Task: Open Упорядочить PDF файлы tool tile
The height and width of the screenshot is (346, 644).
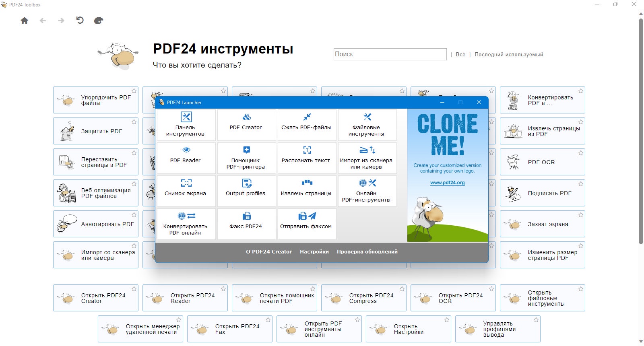Action: click(96, 100)
